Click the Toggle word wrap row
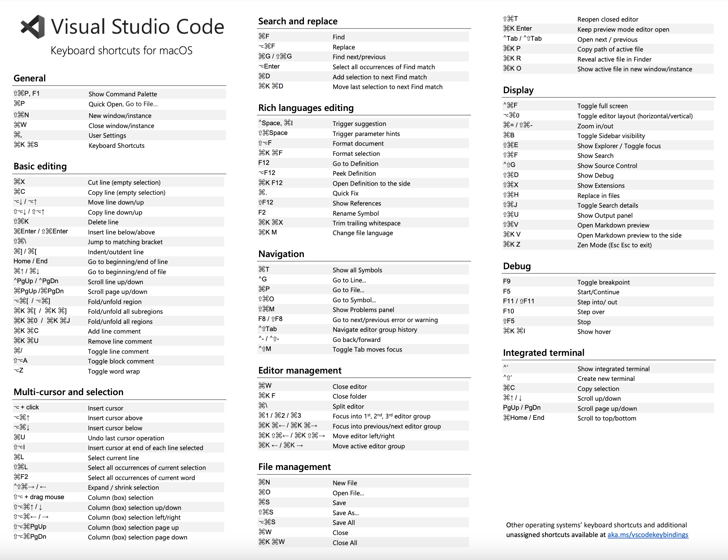 [114, 371]
